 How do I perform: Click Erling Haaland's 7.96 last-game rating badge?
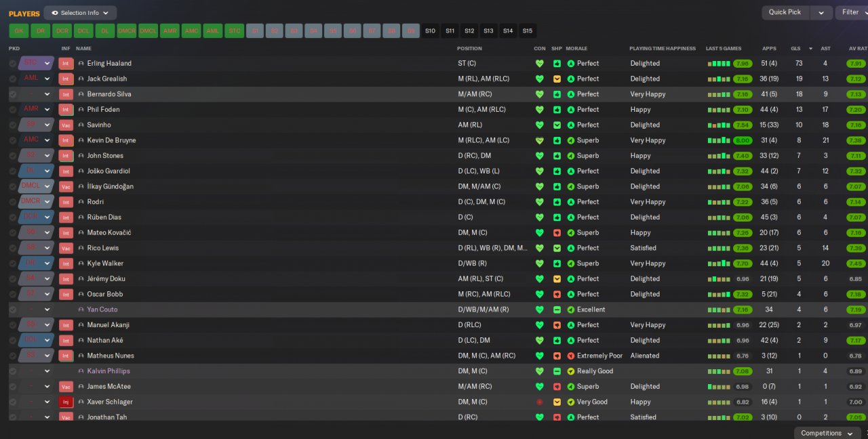pyautogui.click(x=742, y=64)
